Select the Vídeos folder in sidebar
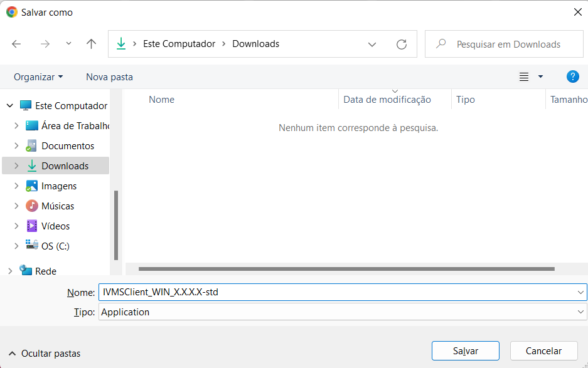The width and height of the screenshot is (588, 368). click(55, 226)
